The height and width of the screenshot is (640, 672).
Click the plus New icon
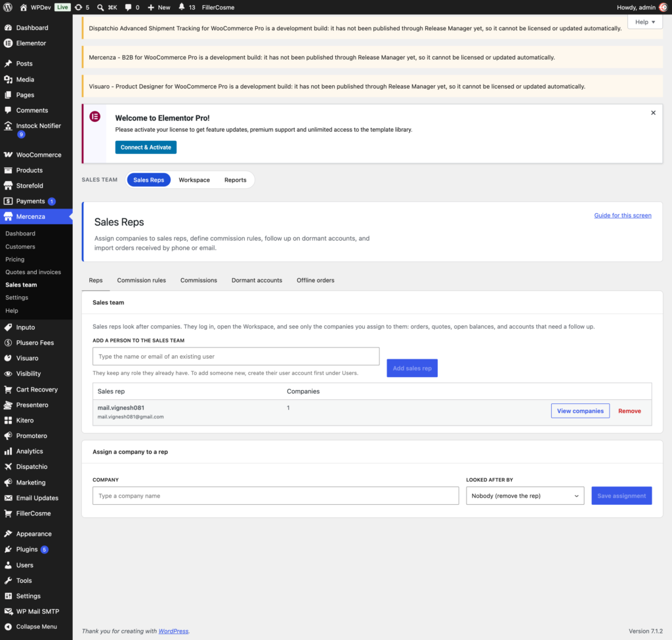(151, 7)
